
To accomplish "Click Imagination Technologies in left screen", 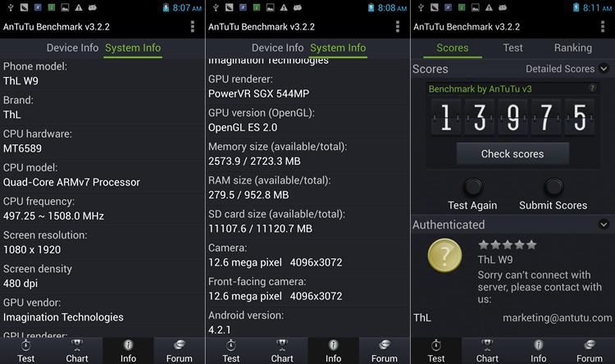I will pyautogui.click(x=63, y=317).
